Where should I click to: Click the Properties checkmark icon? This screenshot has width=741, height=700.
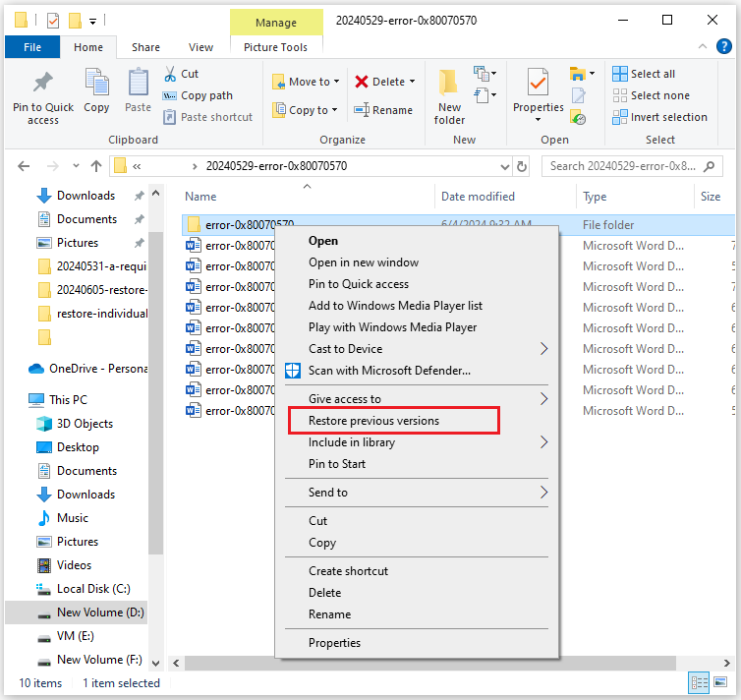coord(538,83)
